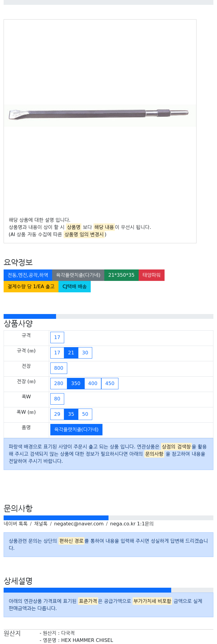Select length 280 in 전장 (㎜)
Viewport: 217px width, 644px height.
(x=59, y=384)
